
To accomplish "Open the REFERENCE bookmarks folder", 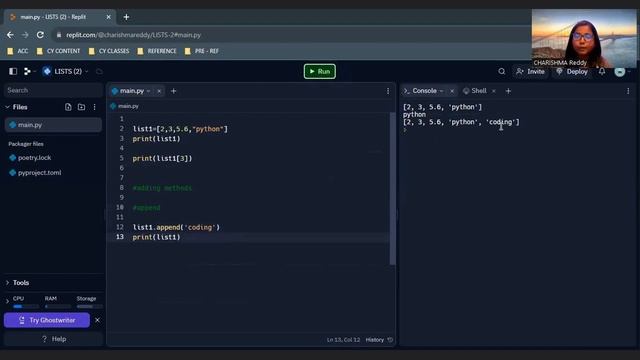I will [157, 51].
